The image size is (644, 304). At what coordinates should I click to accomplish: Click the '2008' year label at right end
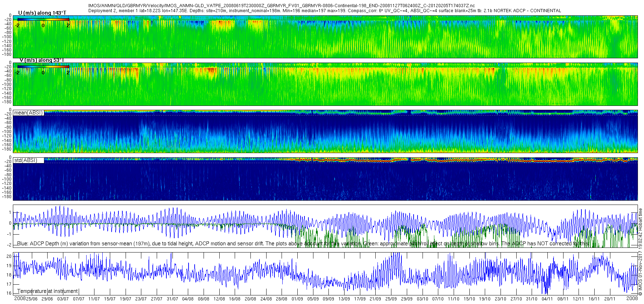(x=632, y=298)
